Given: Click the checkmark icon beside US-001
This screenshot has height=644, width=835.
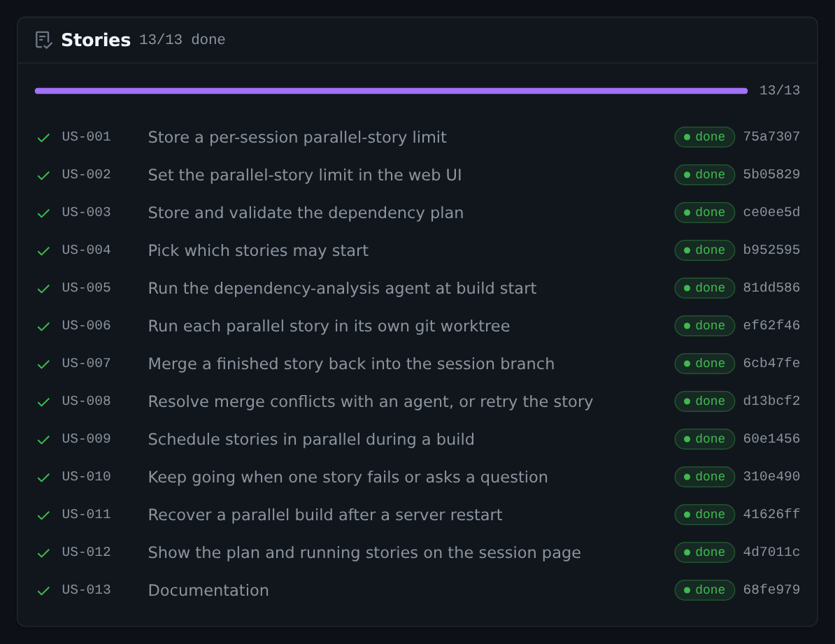Looking at the screenshot, I should (x=43, y=138).
